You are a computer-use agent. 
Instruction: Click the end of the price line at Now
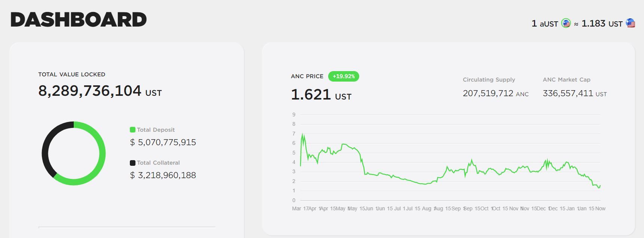[600, 185]
